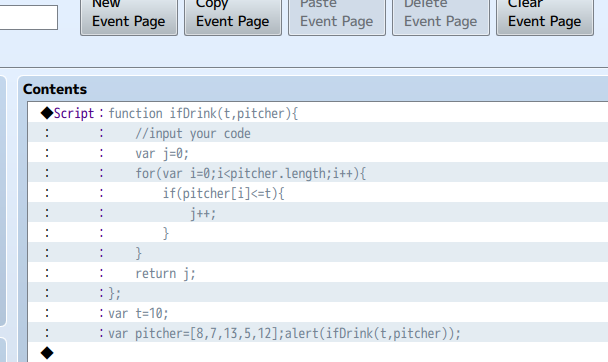Click the Copy Event Page button
Viewport: 608px width, 362px height.
233,17
